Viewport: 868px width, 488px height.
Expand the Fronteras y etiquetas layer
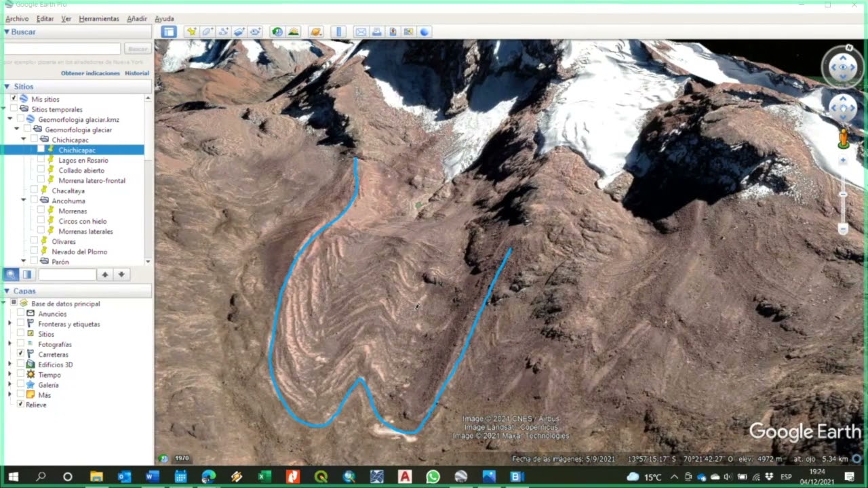(x=10, y=324)
